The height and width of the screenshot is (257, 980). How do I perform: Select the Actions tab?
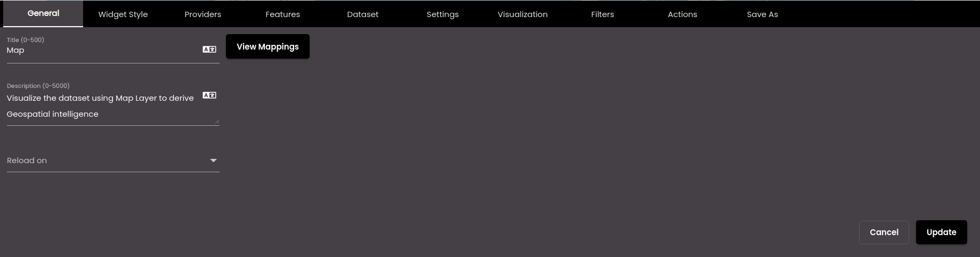683,14
